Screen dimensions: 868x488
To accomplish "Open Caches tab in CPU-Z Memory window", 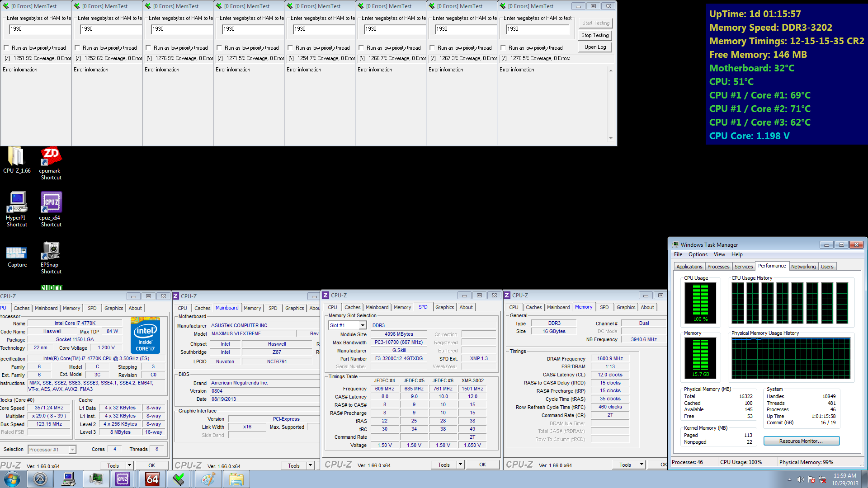I will pyautogui.click(x=533, y=307).
